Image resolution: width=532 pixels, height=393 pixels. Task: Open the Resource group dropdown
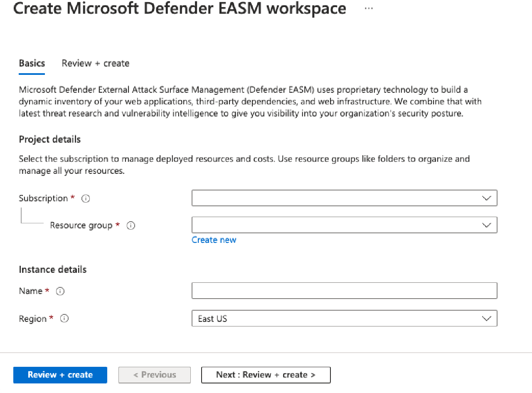coord(344,225)
